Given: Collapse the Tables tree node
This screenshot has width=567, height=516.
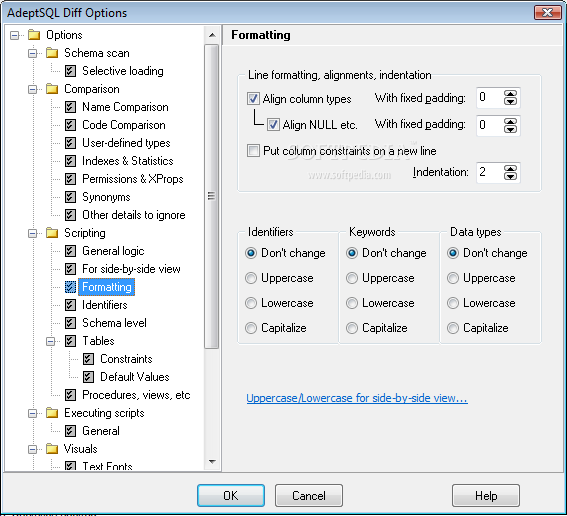Looking at the screenshot, I should pos(51,341).
